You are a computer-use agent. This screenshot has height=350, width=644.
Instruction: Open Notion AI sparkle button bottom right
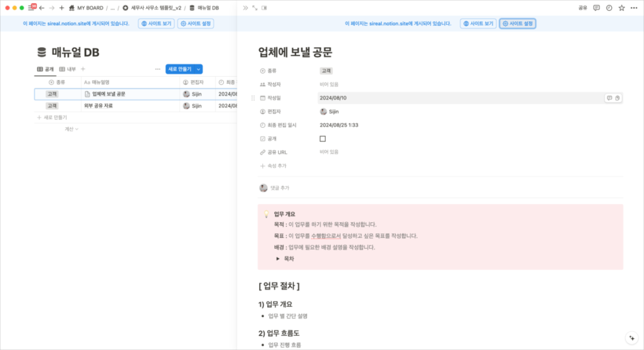632,338
